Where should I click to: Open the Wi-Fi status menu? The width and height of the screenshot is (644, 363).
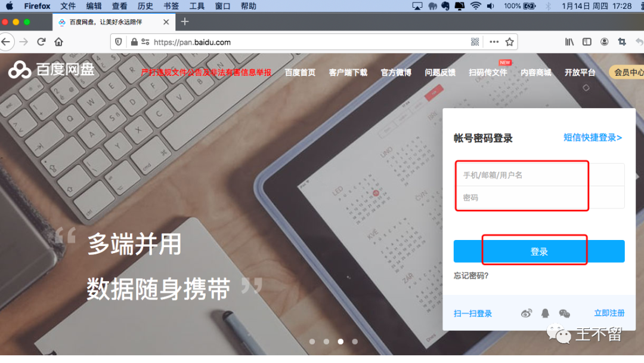coord(476,6)
